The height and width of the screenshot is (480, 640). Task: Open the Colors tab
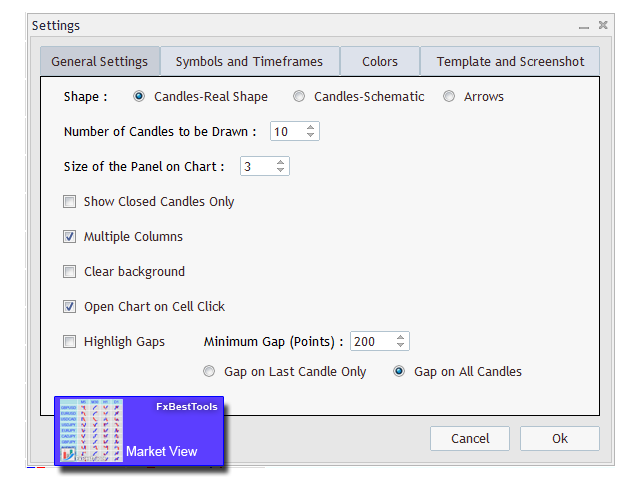pyautogui.click(x=380, y=61)
